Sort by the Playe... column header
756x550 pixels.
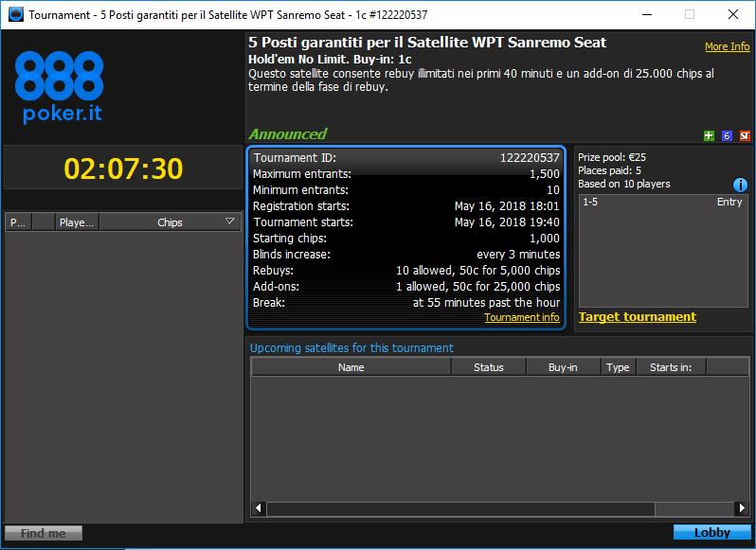[77, 222]
